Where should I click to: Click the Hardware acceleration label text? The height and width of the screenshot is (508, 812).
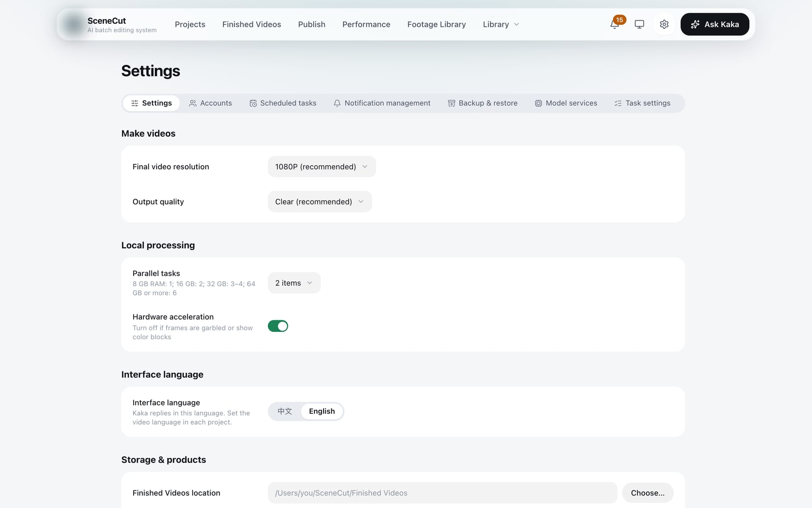click(173, 317)
